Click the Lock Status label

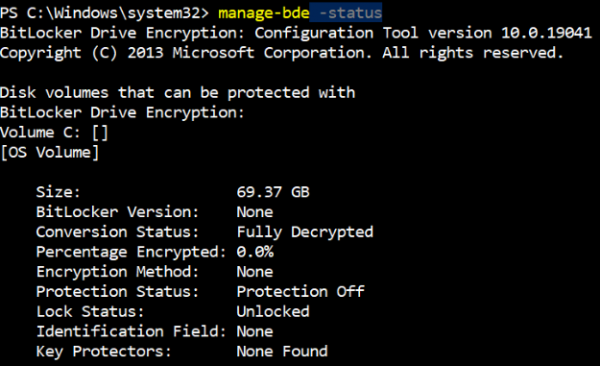pos(90,312)
